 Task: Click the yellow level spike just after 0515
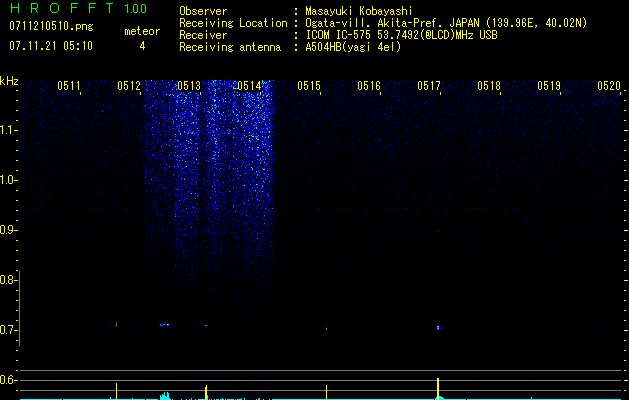click(x=327, y=392)
